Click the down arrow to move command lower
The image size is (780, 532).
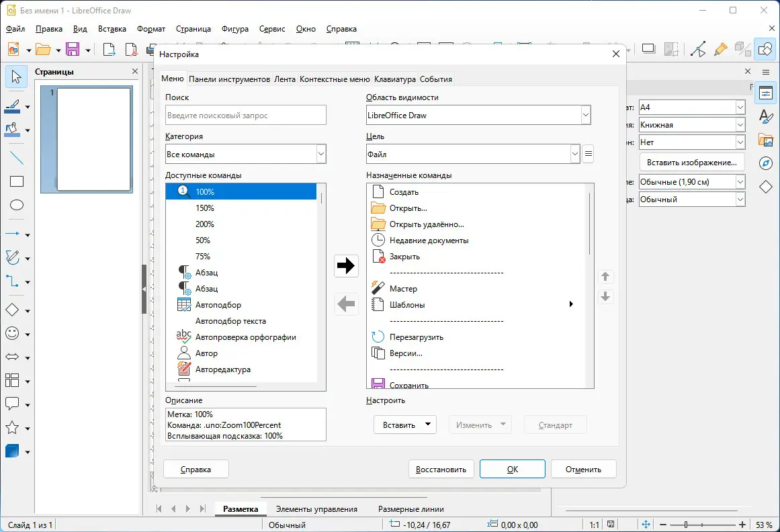(x=605, y=296)
